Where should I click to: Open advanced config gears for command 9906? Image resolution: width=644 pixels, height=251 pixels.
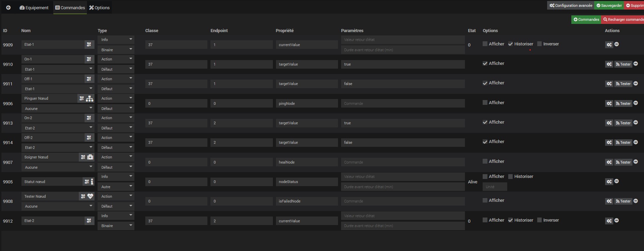click(609, 103)
